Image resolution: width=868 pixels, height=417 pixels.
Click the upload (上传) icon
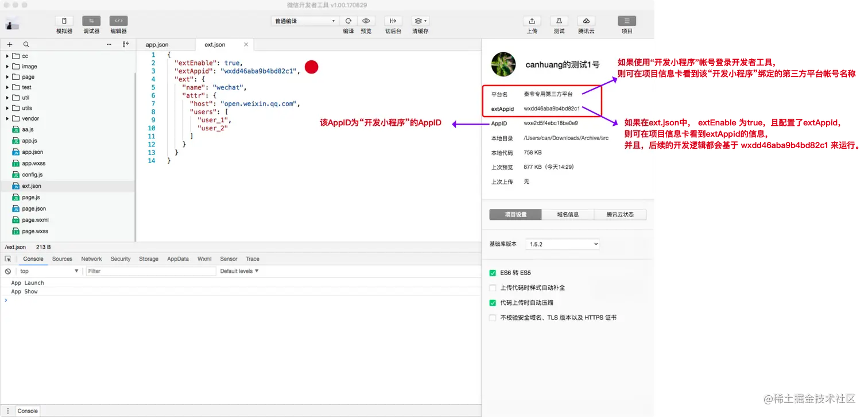(x=532, y=21)
